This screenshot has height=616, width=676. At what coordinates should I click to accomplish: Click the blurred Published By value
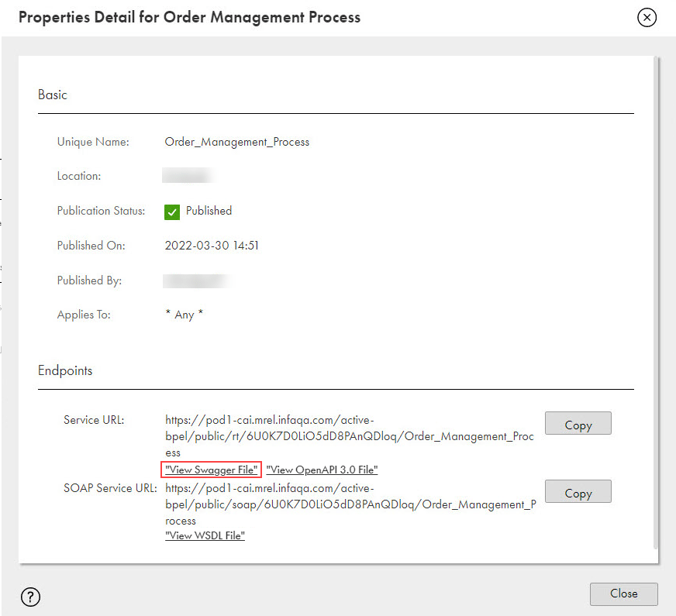(196, 280)
